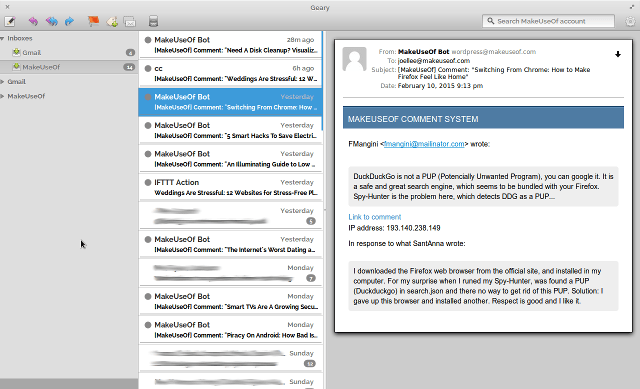This screenshot has width=640, height=389.
Task: Select Gmail inbox under Inboxes
Action: [69, 52]
